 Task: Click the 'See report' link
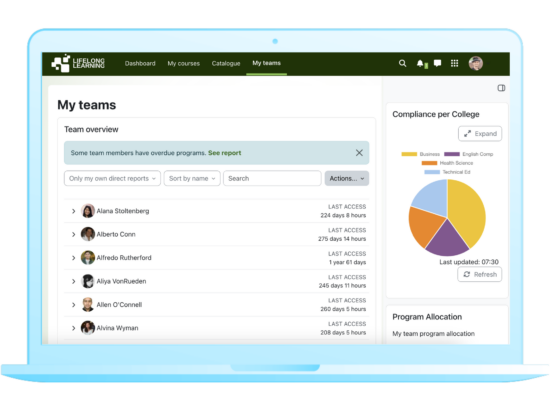[x=224, y=153]
